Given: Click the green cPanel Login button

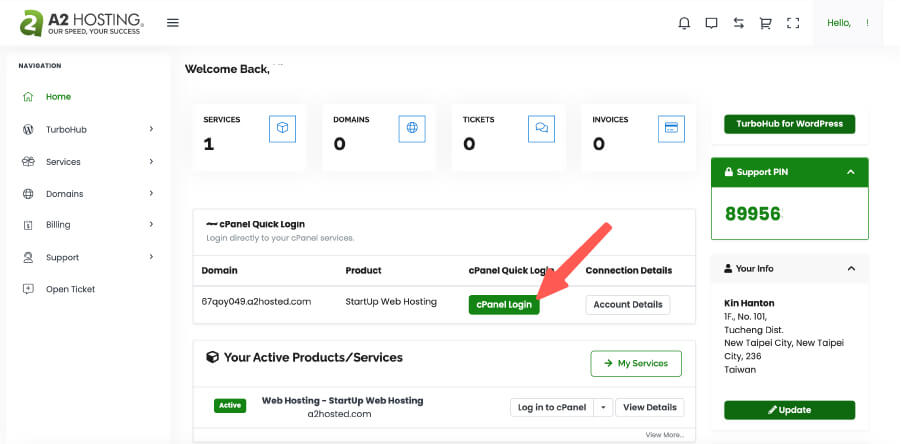Looking at the screenshot, I should click(x=504, y=304).
